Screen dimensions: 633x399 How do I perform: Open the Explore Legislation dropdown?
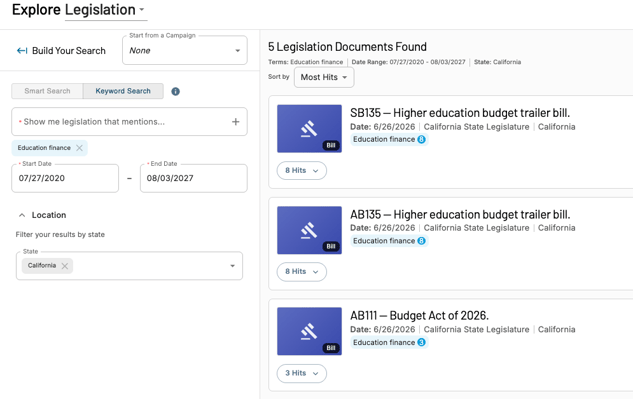pos(106,10)
